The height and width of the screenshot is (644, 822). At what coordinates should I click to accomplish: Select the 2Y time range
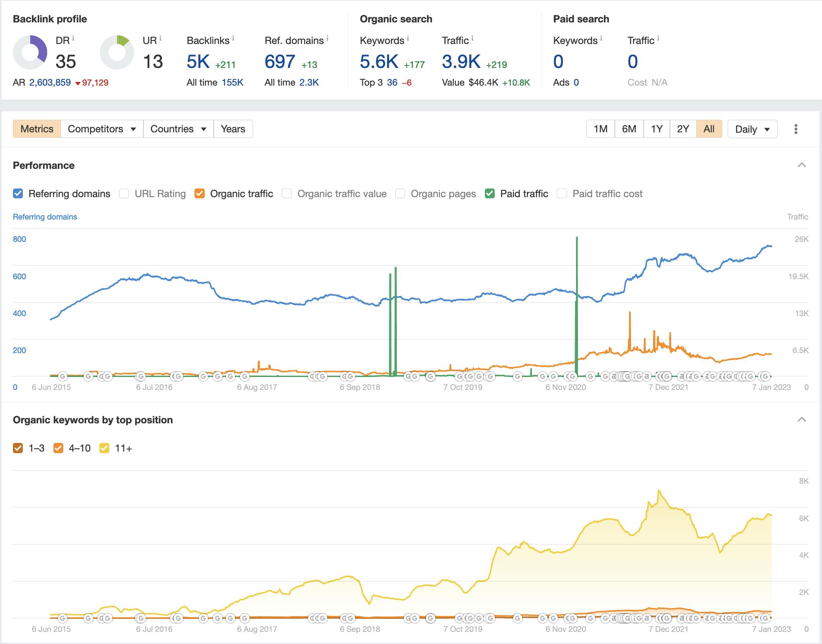(683, 129)
